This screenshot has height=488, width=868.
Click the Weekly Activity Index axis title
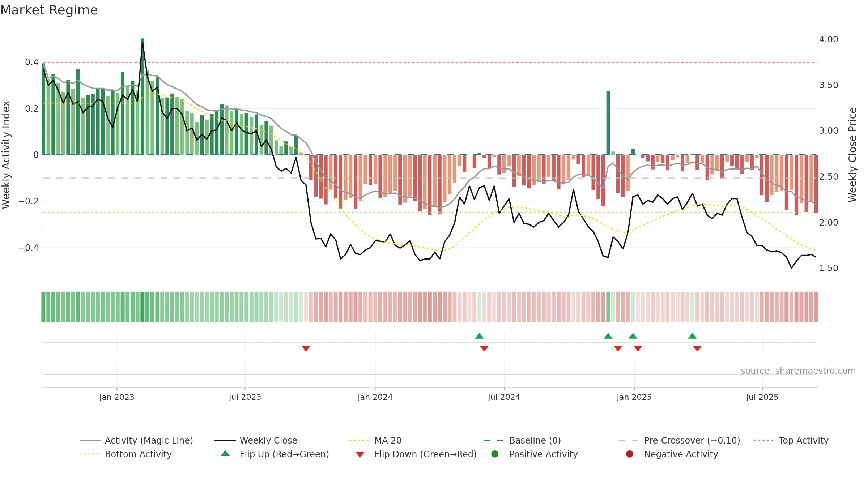pos(6,155)
